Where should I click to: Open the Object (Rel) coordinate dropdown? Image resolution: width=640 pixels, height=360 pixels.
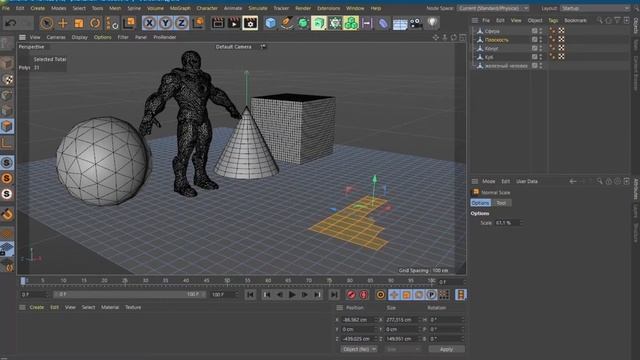(359, 349)
